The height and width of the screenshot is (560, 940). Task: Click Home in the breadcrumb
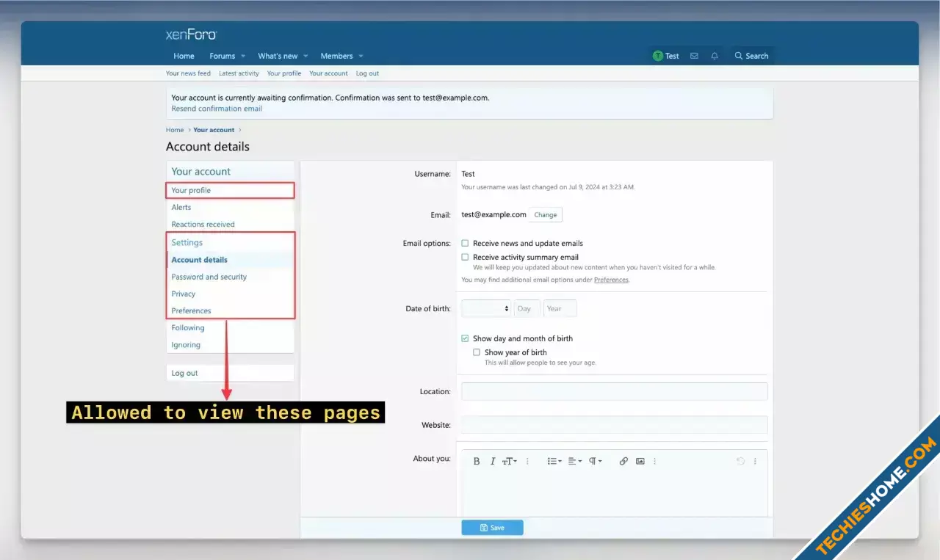[175, 130]
